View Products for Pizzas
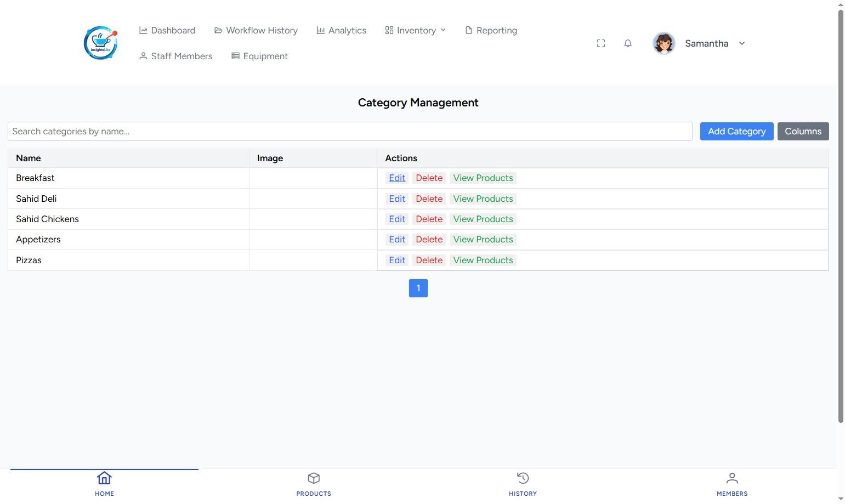The image size is (845, 504). [483, 260]
